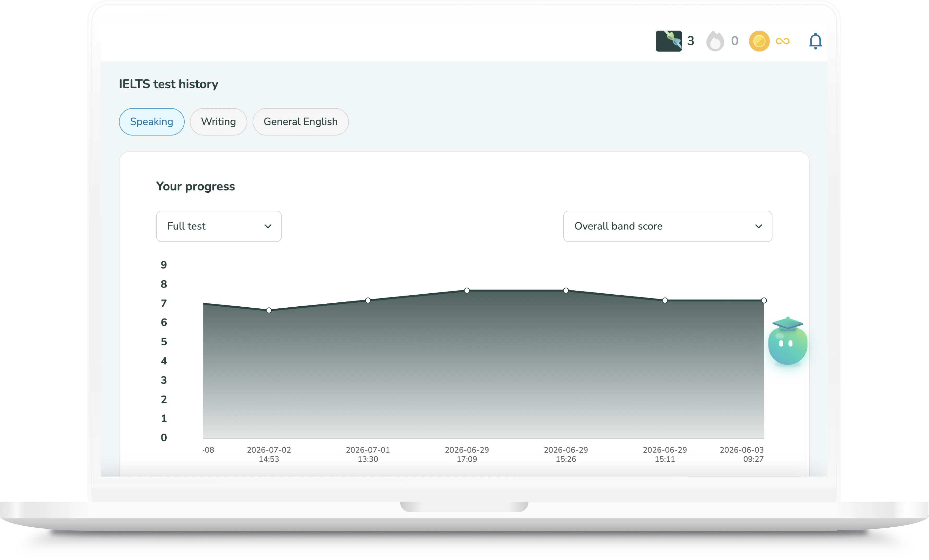Select the data point at 2026-06-03 09:27
Image resolution: width=929 pixels, height=560 pixels.
click(763, 300)
